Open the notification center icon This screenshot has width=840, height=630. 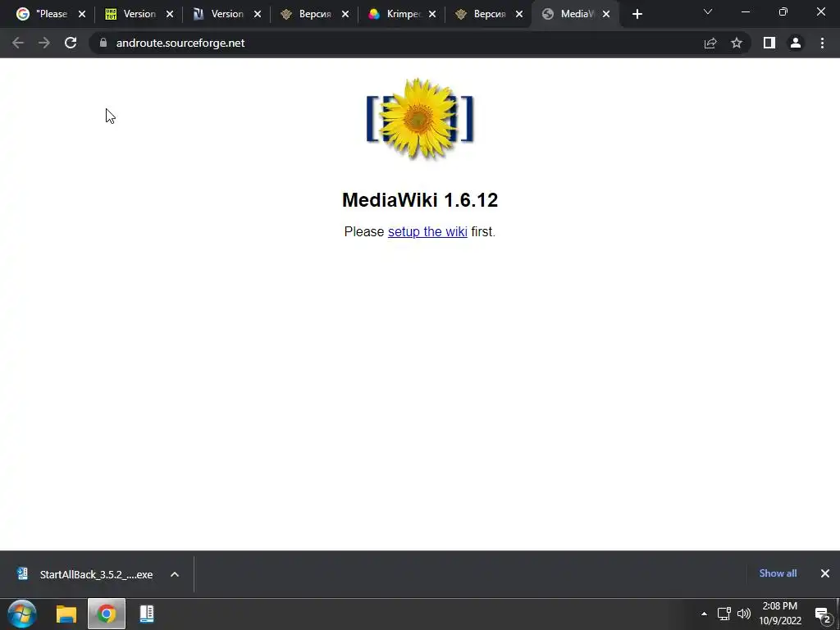click(822, 615)
